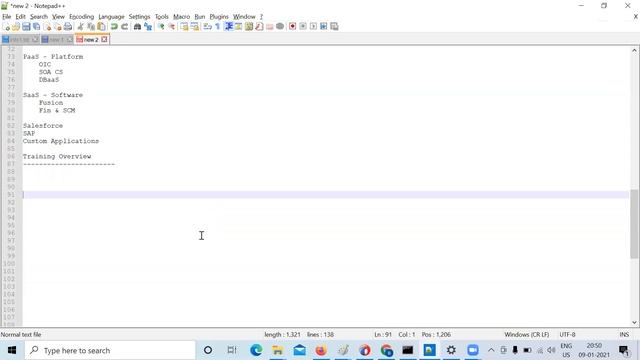Open the Tools menu
Image resolution: width=640 pixels, height=360 pixels.
click(162, 17)
